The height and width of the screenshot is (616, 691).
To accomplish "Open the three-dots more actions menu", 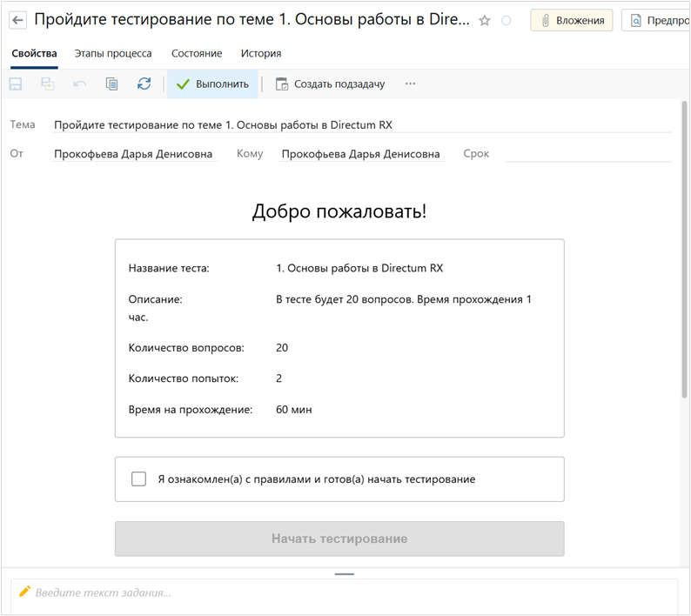I will tap(410, 84).
